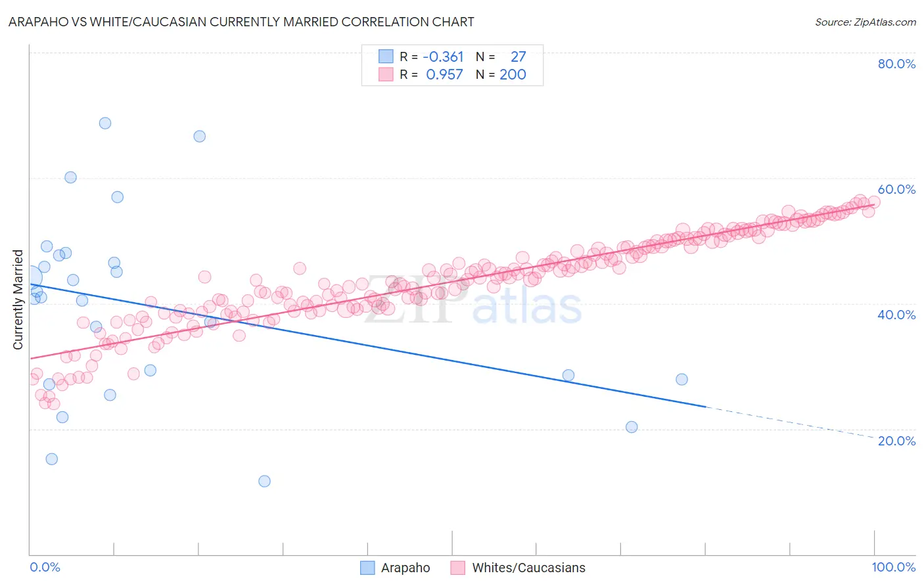Click the 0.0% x-axis label
Screen dimensions: 924x586
tap(45, 567)
